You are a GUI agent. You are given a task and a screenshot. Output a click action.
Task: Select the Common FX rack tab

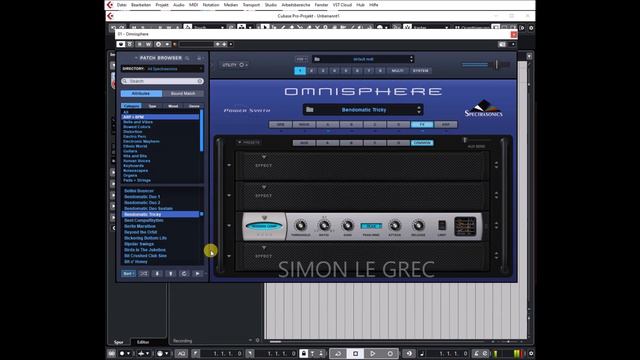click(422, 143)
